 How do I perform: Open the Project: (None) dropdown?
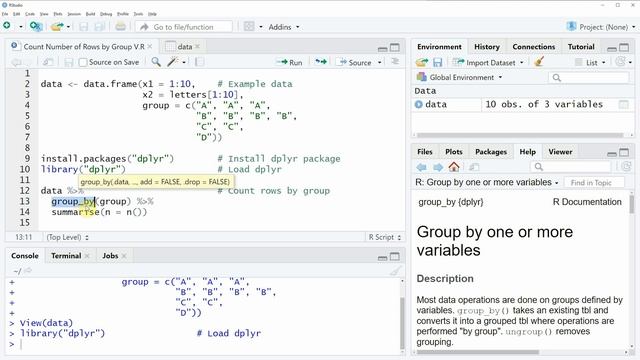tap(601, 27)
